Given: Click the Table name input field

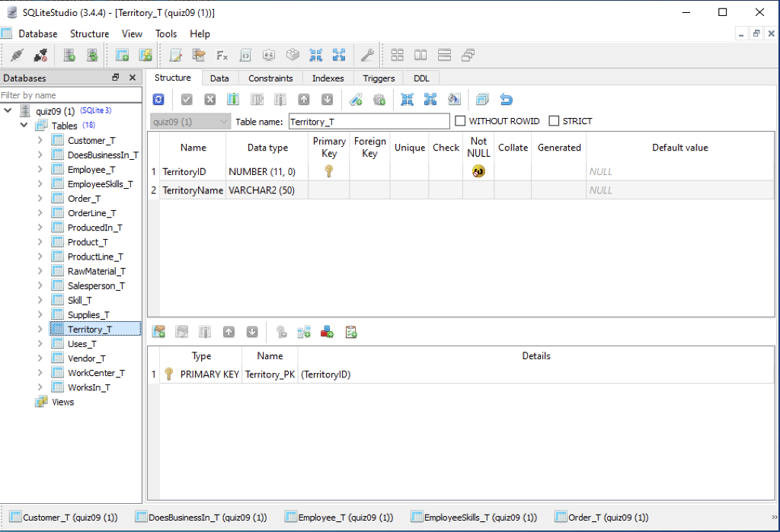Looking at the screenshot, I should [x=369, y=121].
